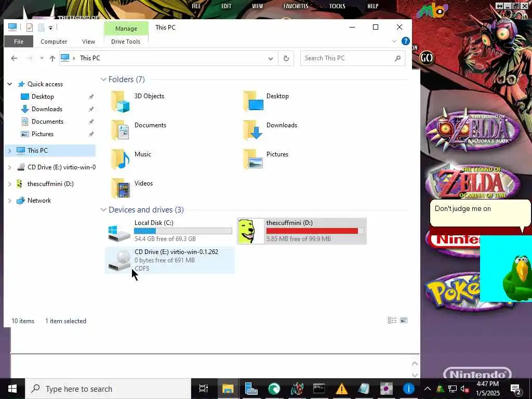Open the File tab

tap(19, 42)
